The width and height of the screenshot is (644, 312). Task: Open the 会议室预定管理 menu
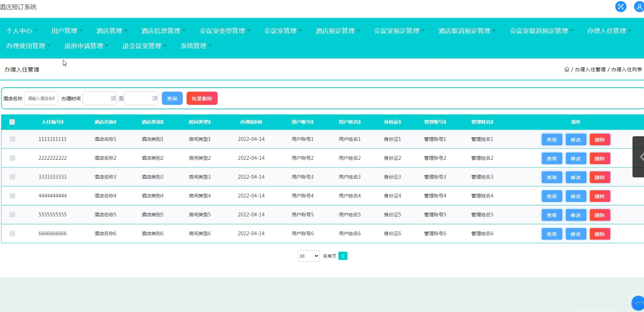tap(399, 31)
